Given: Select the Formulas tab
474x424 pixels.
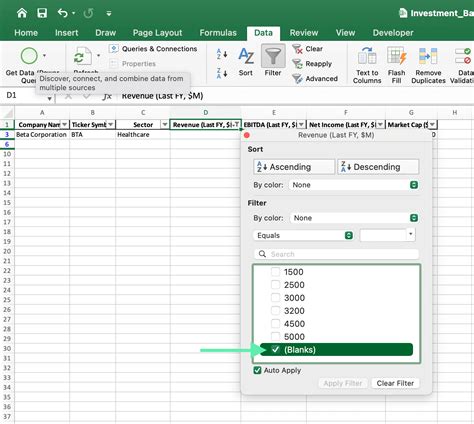Looking at the screenshot, I should (x=218, y=33).
